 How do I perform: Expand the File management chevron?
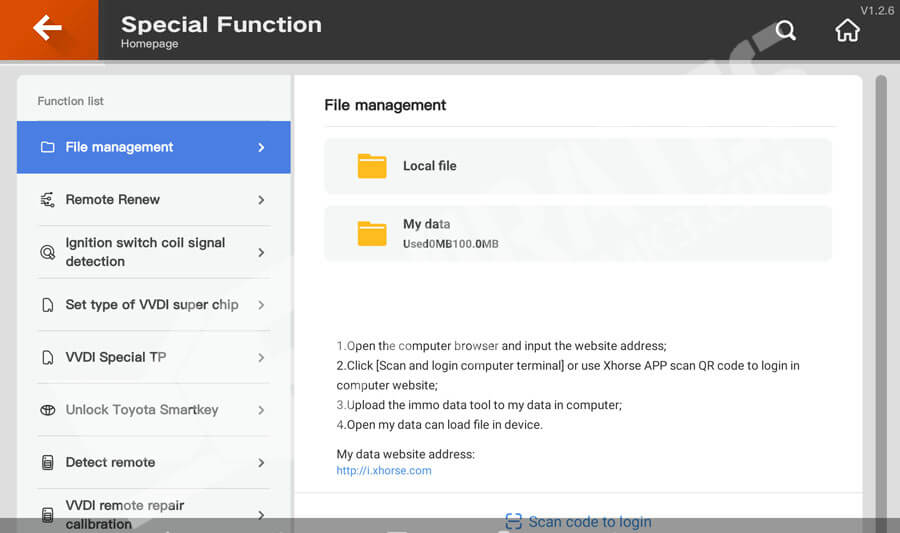[261, 148]
